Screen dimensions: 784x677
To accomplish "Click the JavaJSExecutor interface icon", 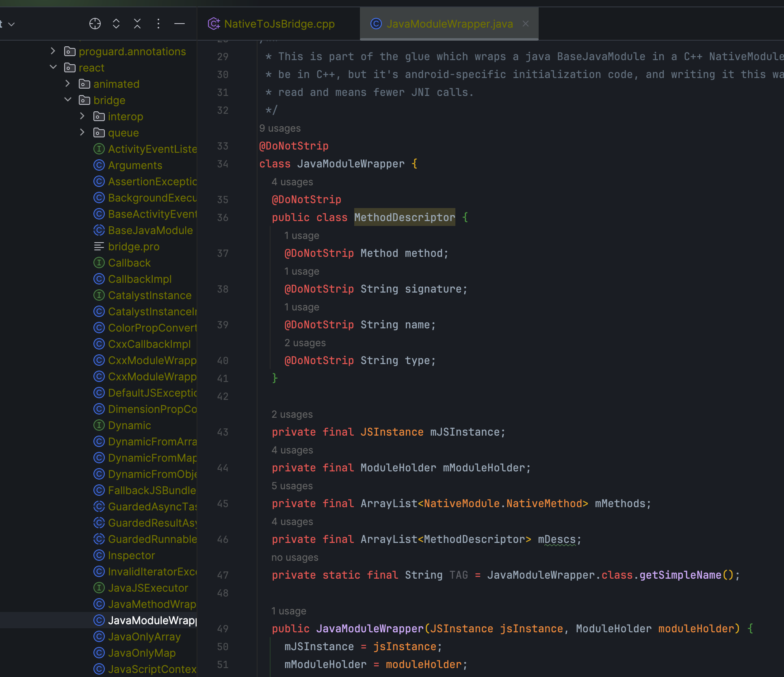I will click(99, 588).
